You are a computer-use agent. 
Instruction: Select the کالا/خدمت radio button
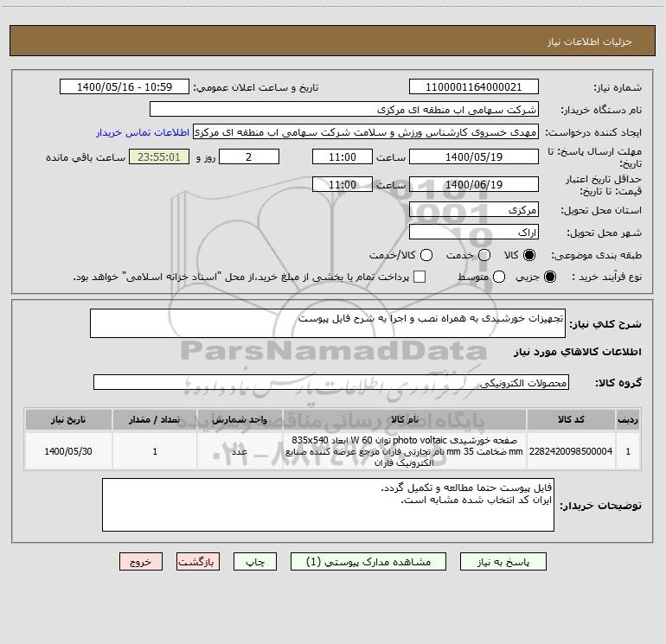[426, 255]
